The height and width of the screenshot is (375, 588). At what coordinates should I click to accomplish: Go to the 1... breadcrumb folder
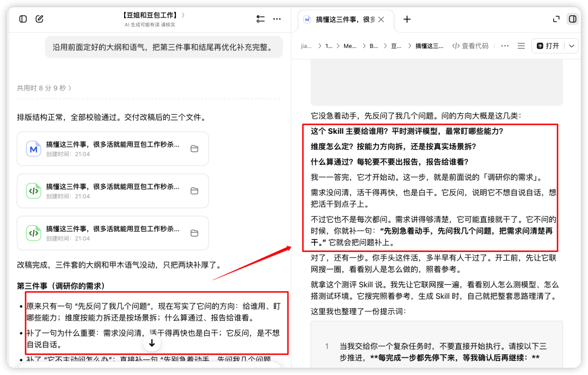pos(329,46)
